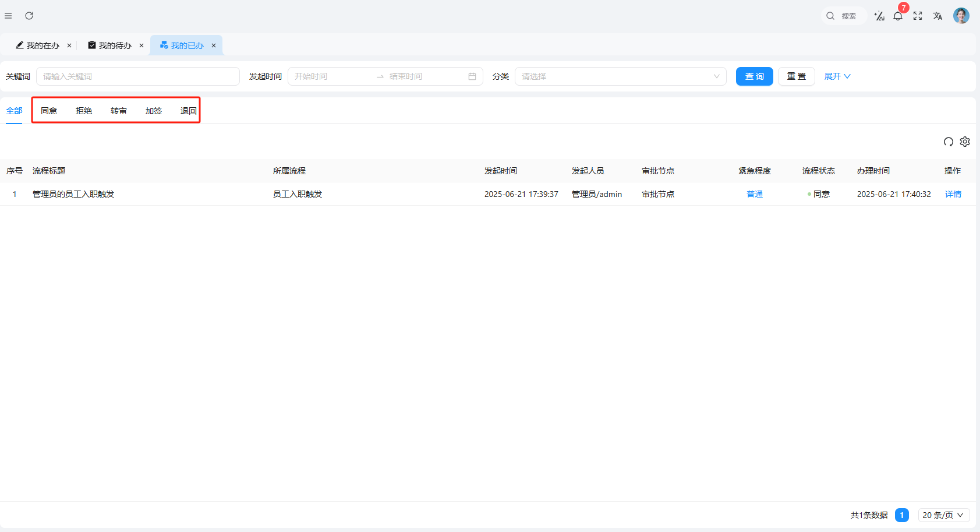Click the page refresh icon in header
The width and height of the screenshot is (980, 532).
coord(29,16)
